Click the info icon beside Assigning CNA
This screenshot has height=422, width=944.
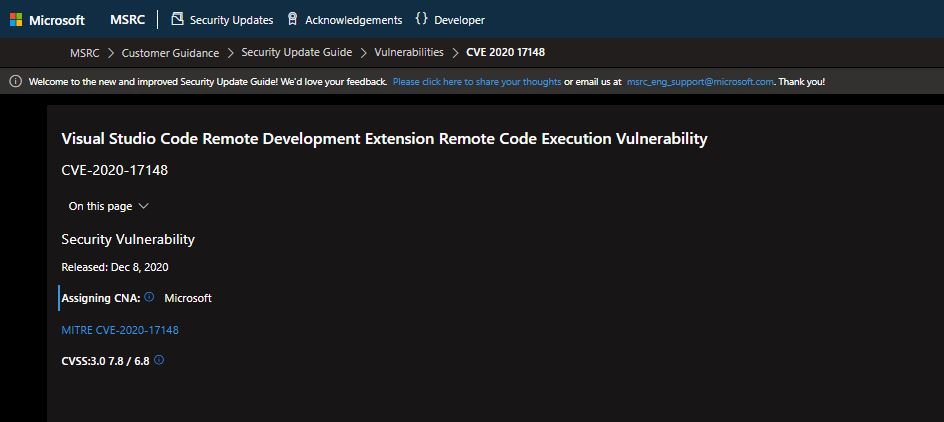click(x=149, y=297)
